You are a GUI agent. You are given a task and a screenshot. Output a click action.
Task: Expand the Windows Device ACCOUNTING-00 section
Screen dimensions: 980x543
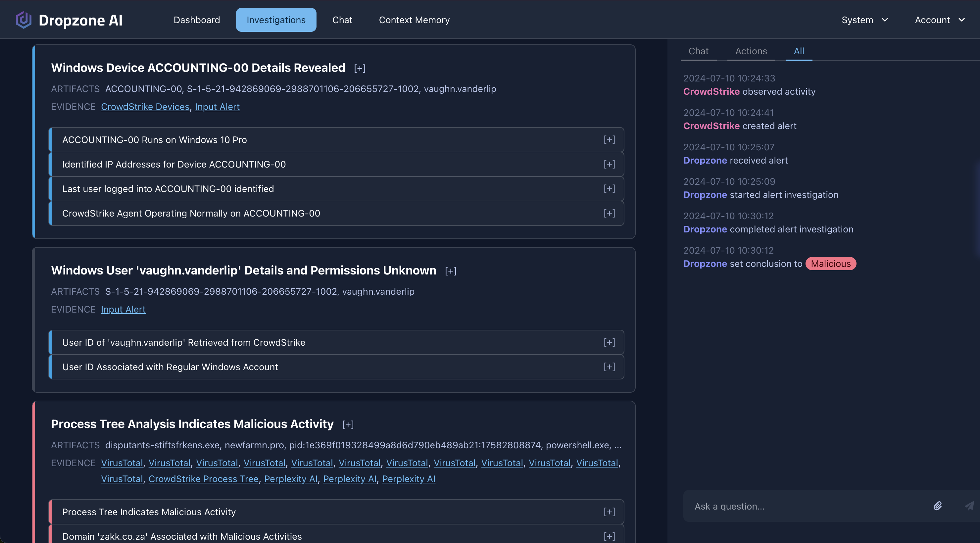360,68
